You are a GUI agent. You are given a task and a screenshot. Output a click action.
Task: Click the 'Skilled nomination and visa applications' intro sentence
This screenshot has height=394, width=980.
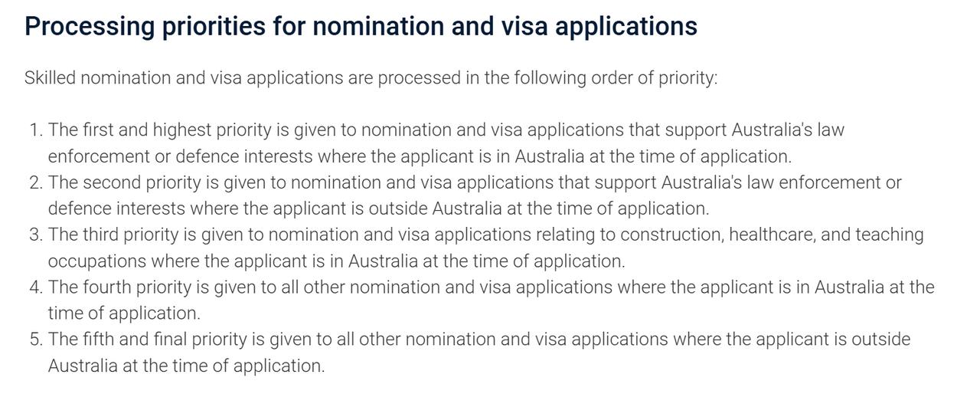371,78
